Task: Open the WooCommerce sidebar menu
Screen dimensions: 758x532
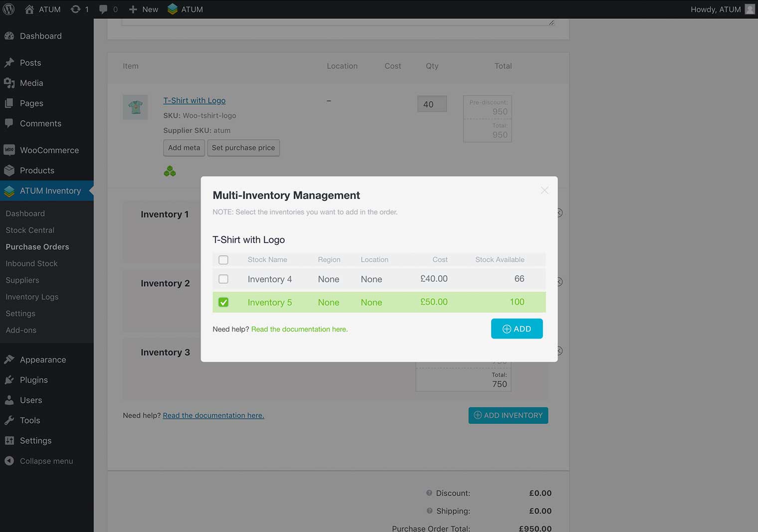Action: [x=49, y=150]
